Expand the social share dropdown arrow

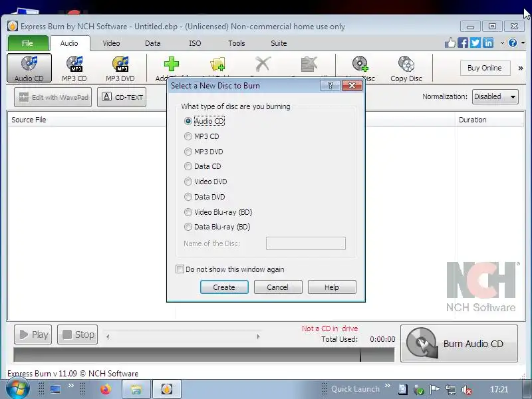[x=502, y=43]
